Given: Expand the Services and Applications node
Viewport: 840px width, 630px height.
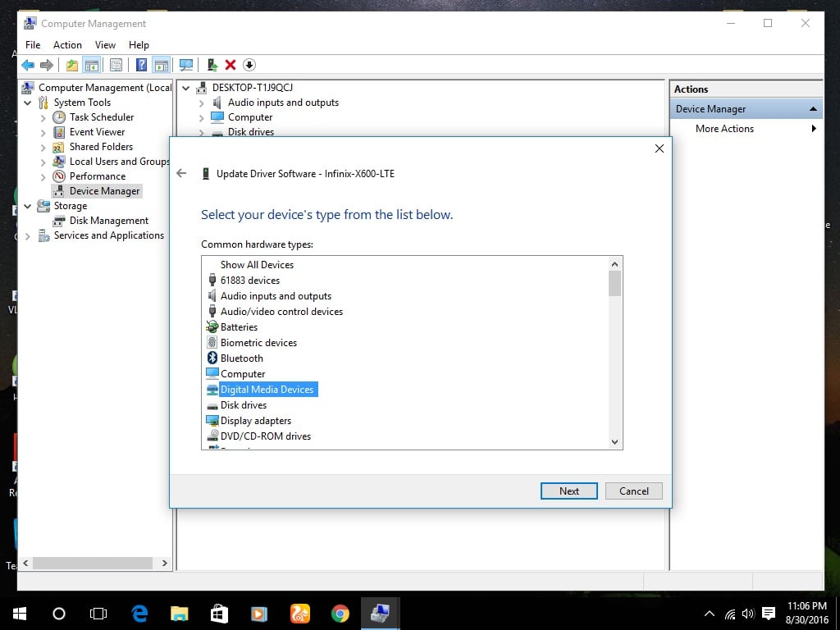Looking at the screenshot, I should (27, 236).
